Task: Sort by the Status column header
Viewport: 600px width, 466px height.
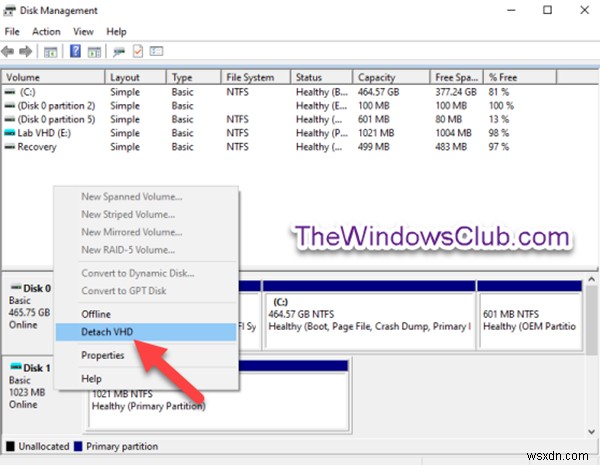Action: point(321,77)
